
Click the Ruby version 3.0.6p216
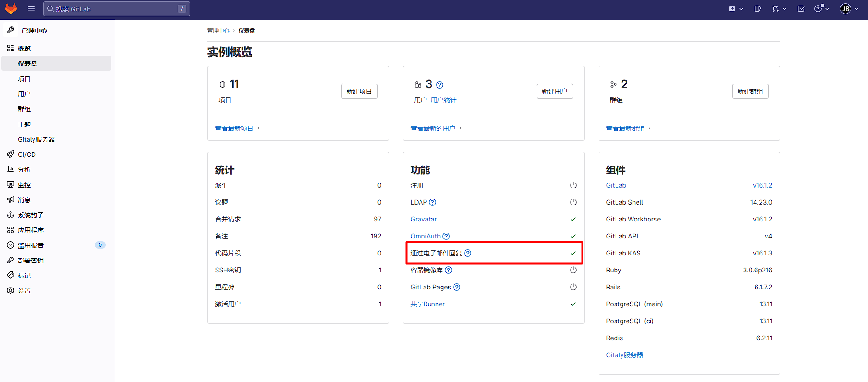coord(758,270)
